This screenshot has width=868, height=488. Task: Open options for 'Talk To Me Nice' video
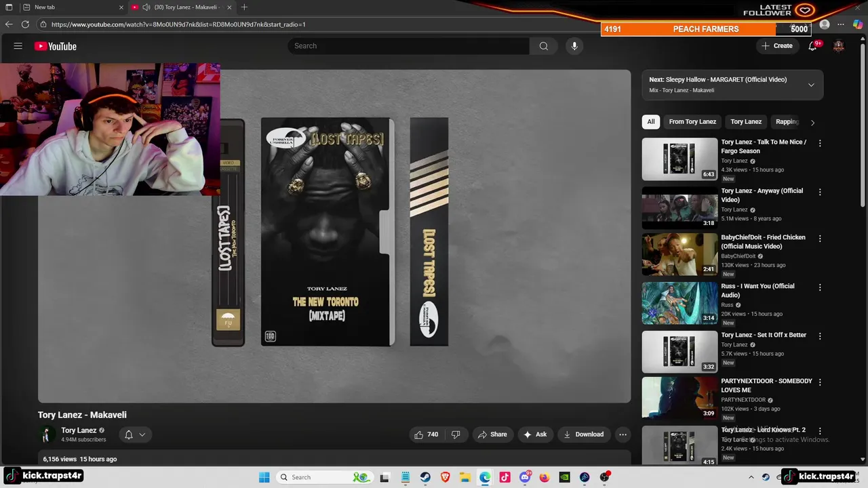point(820,143)
